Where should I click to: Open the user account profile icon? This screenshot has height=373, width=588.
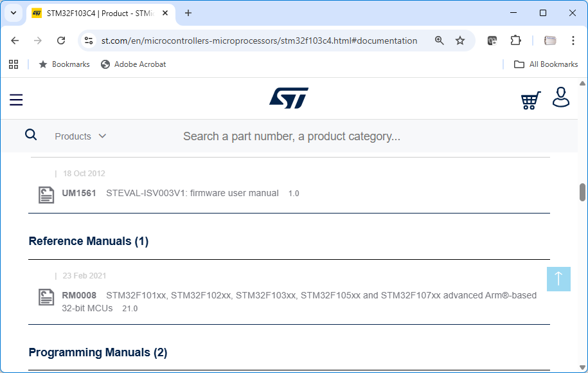point(561,97)
